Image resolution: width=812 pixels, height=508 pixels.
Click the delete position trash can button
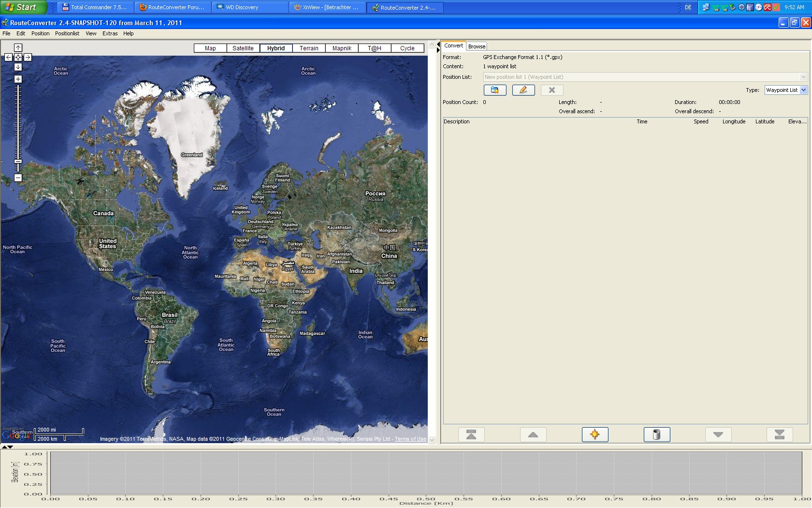tap(656, 434)
